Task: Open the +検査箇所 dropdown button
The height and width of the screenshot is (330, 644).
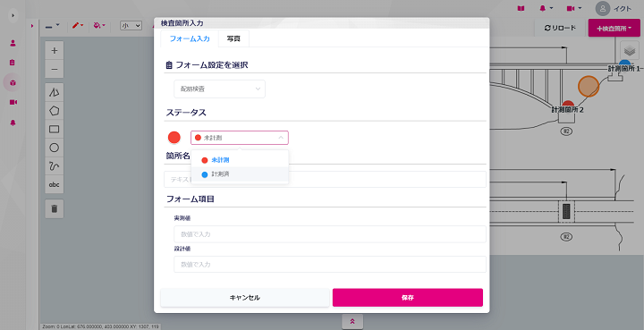Action: 614,28
